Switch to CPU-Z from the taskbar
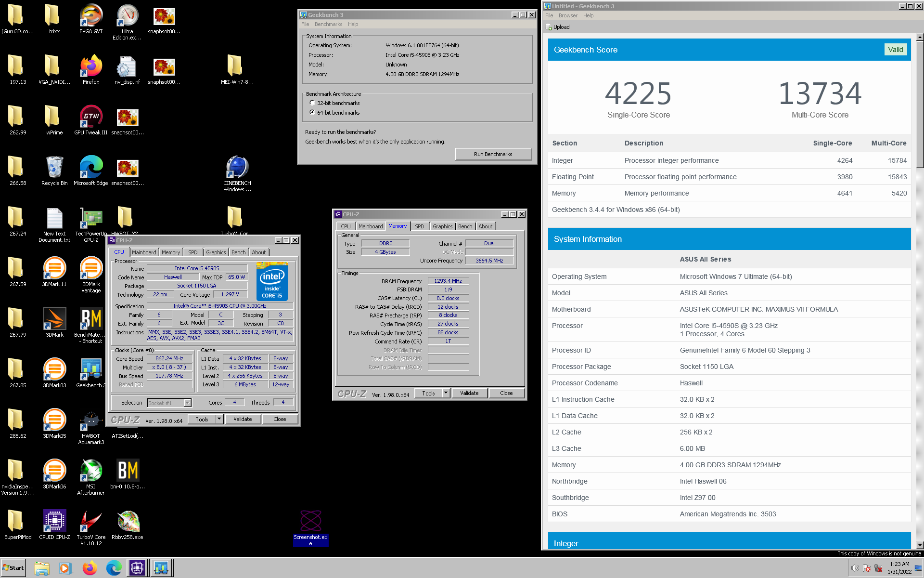Screen dimensions: 924x578 [x=137, y=568]
